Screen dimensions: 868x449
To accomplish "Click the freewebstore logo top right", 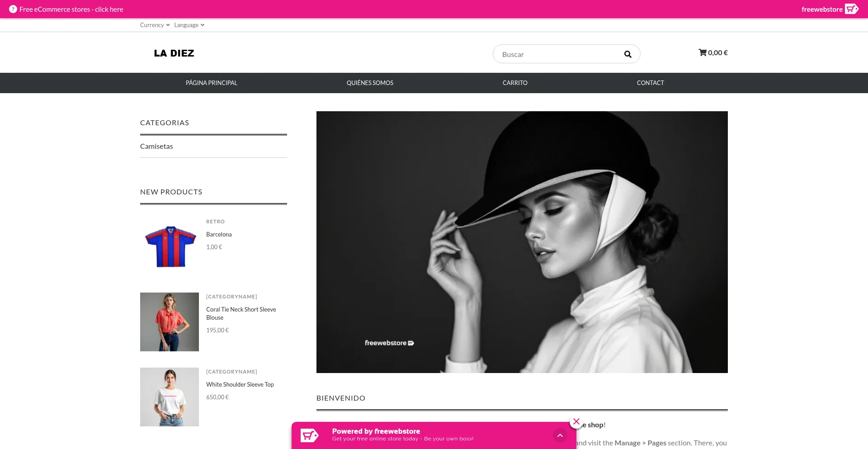I will click(830, 9).
